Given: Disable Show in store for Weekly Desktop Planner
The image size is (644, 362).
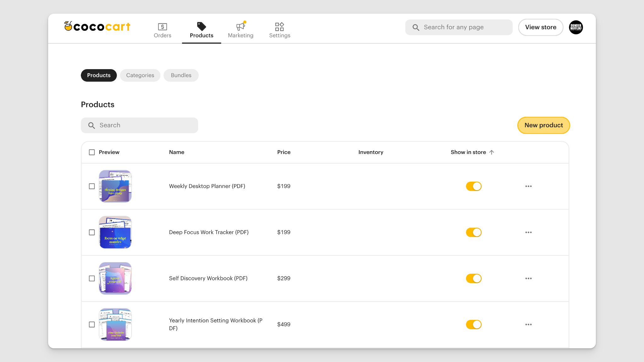Looking at the screenshot, I should tap(473, 186).
